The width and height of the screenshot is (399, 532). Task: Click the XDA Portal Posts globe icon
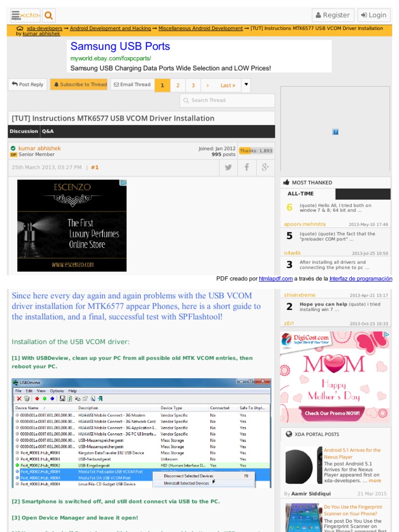[x=289, y=434]
